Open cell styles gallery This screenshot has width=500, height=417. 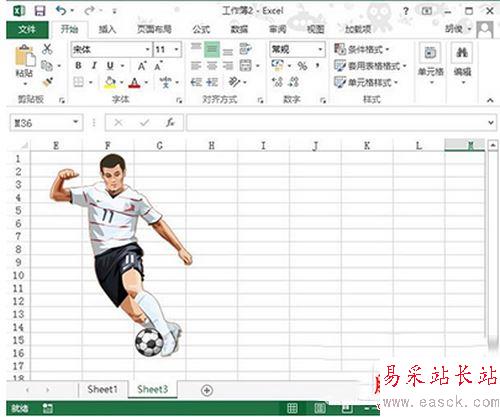click(366, 82)
